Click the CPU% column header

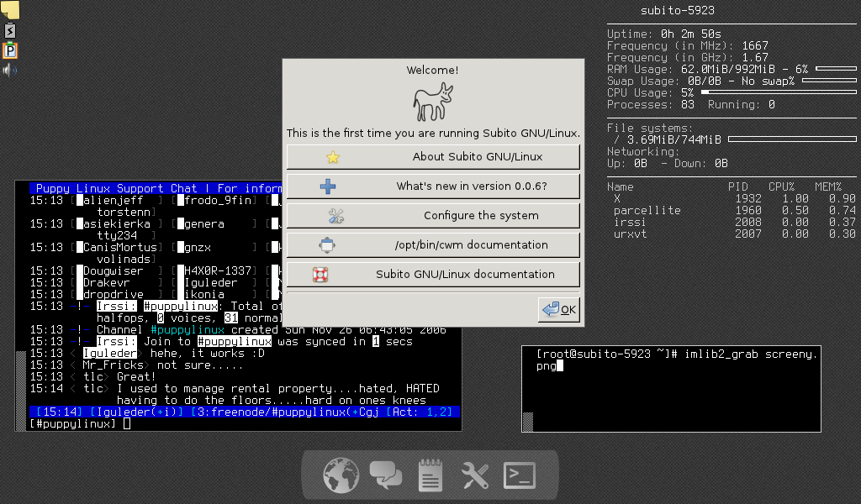(781, 187)
